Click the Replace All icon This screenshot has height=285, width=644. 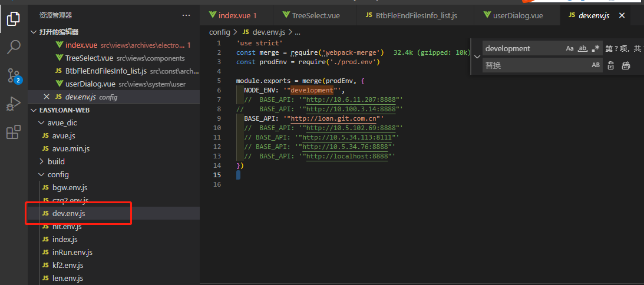pyautogui.click(x=626, y=65)
